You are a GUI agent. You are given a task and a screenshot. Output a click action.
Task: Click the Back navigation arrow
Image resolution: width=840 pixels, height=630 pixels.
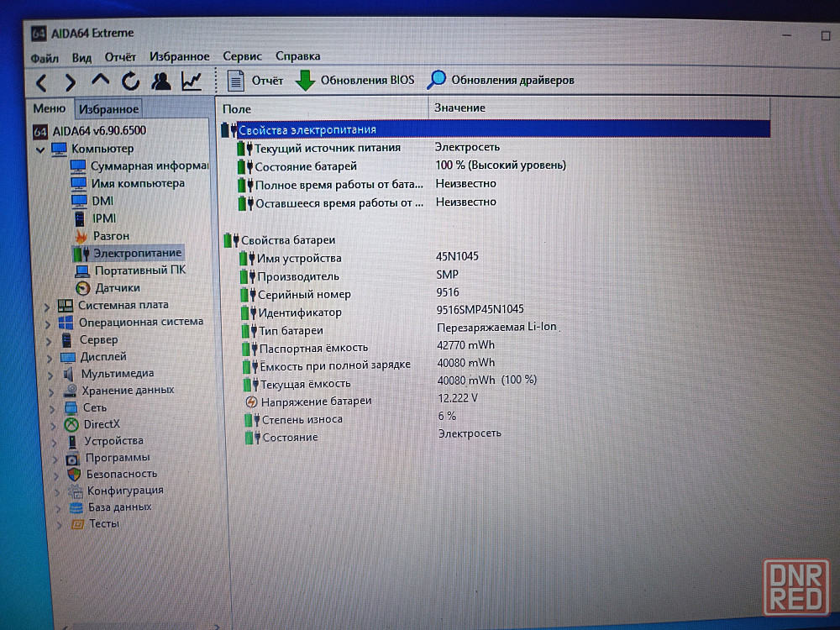point(41,82)
